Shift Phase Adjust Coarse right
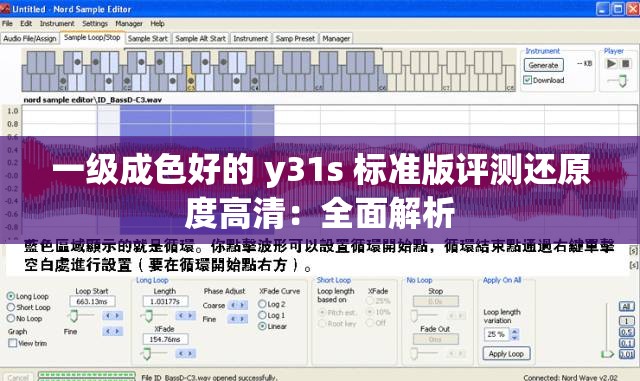The width and height of the screenshot is (640, 381). [x=242, y=305]
